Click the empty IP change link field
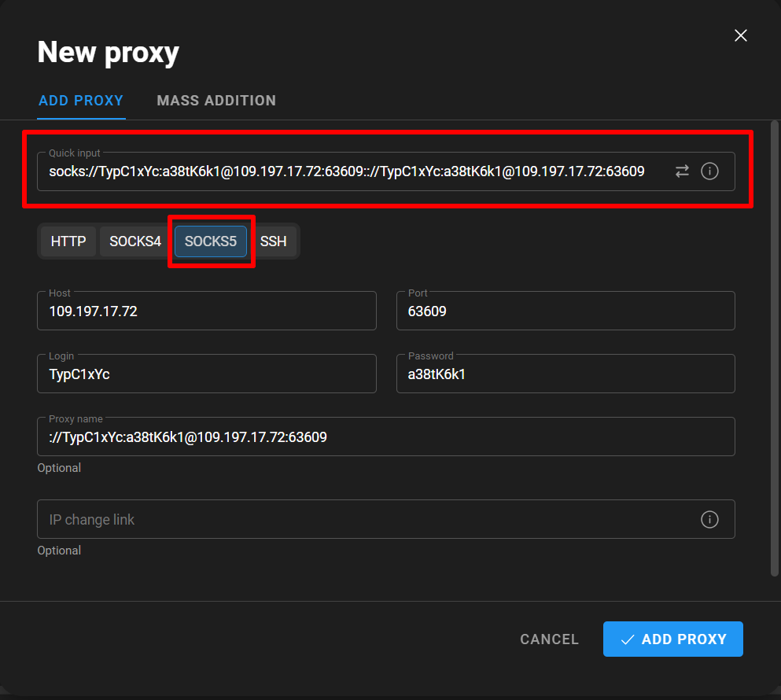The image size is (781, 700). (x=362, y=520)
